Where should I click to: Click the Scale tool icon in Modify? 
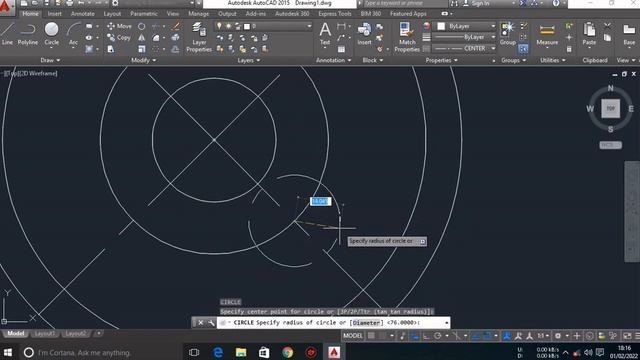142,49
